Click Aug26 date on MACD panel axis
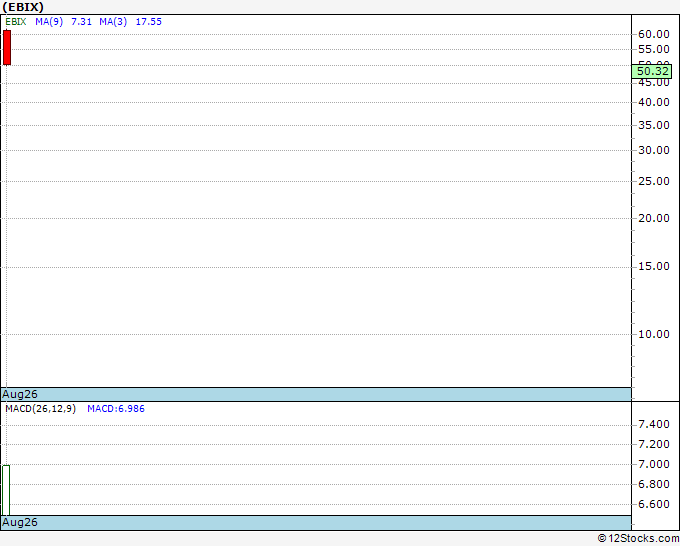680x546 pixels. 20,522
